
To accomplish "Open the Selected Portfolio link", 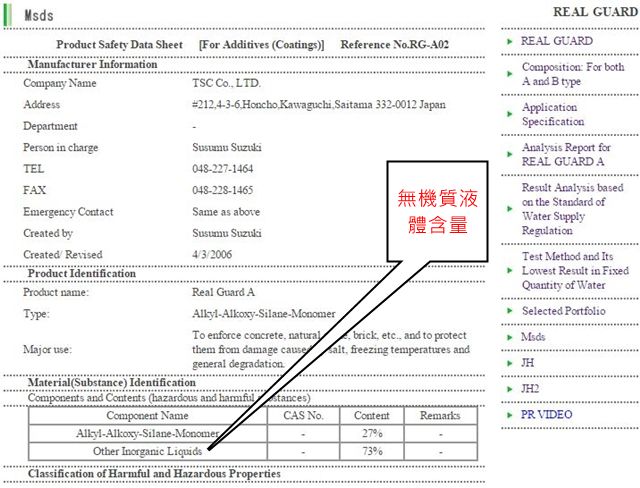I will click(x=564, y=311).
